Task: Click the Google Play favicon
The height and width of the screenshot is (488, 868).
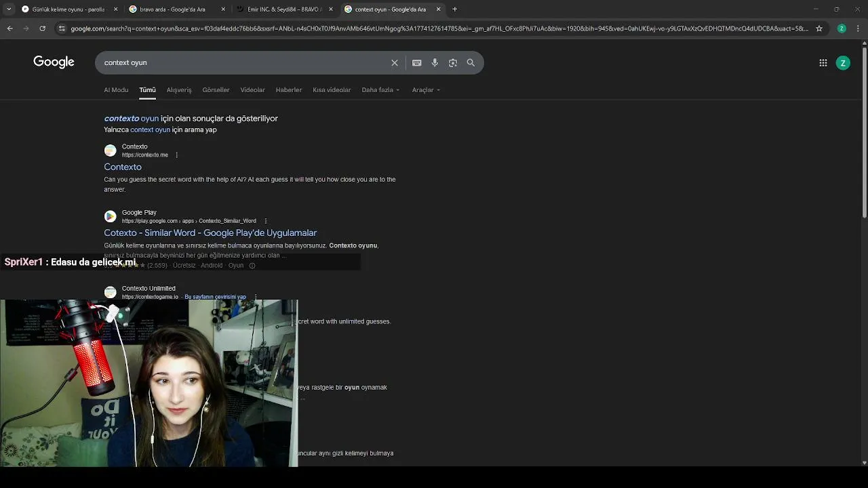Action: tap(110, 216)
